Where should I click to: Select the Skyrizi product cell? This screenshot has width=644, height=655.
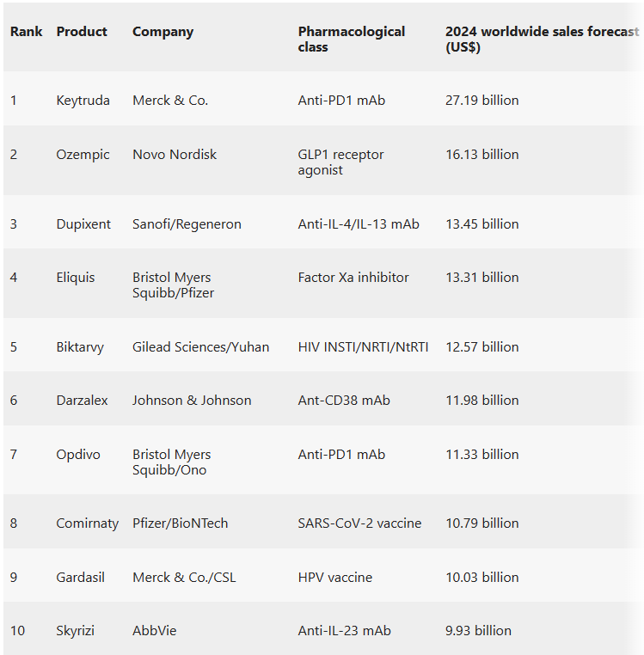coord(76,631)
